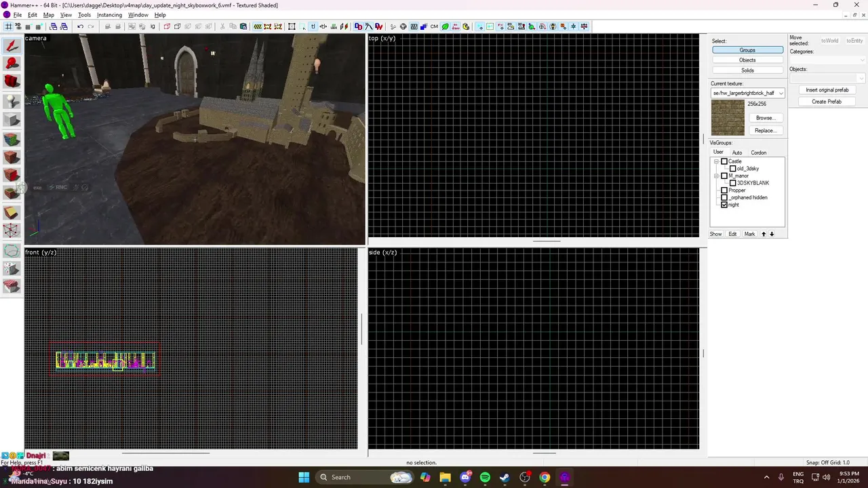
Task: Toggle cordon bounds striped icon
Action: point(258,26)
